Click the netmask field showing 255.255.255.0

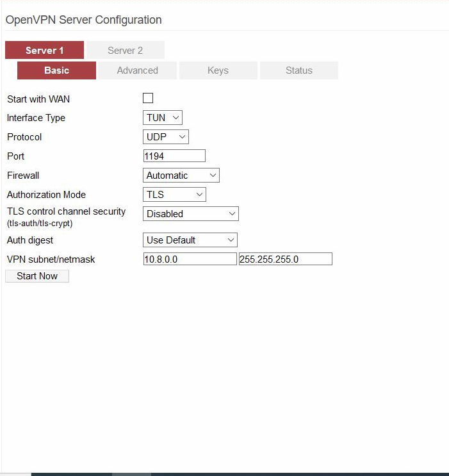click(x=285, y=259)
